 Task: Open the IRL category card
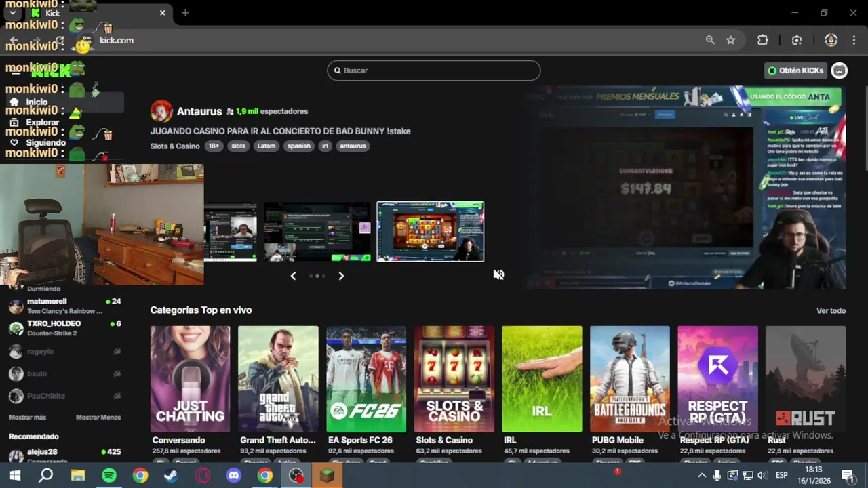click(542, 379)
